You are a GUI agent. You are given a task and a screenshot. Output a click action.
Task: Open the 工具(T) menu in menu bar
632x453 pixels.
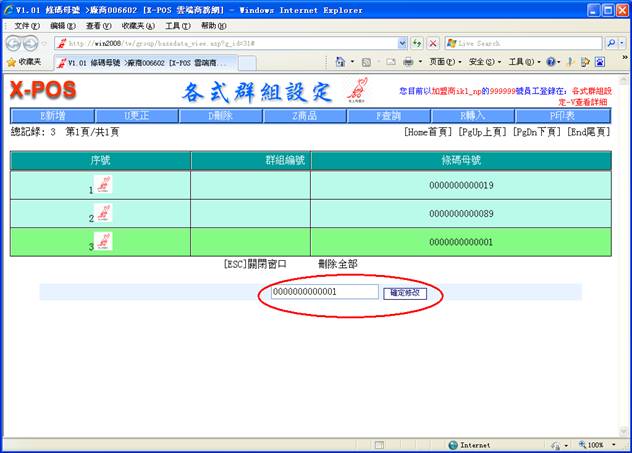tap(177, 25)
